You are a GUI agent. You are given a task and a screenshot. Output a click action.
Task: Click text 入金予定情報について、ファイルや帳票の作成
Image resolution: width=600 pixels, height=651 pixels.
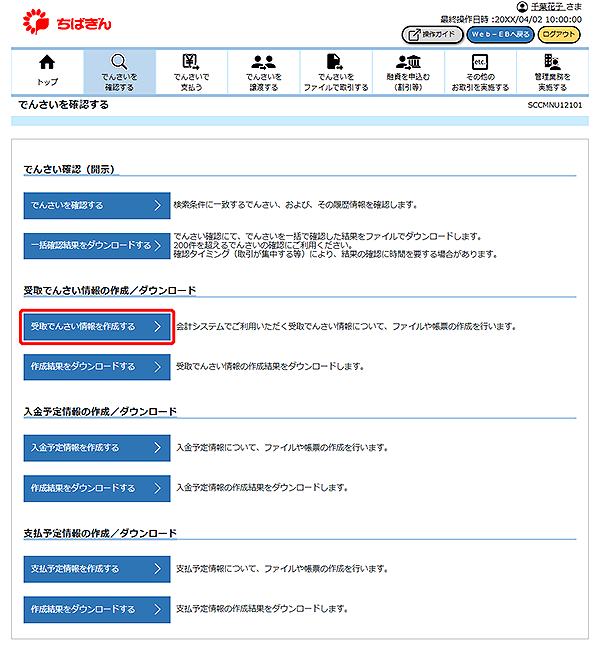pyautogui.click(x=282, y=448)
